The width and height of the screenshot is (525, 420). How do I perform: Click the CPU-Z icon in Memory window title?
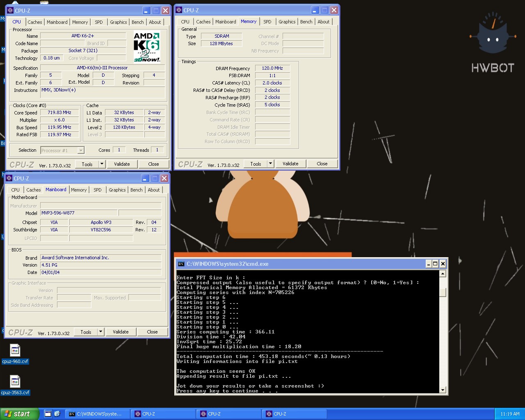[x=179, y=10]
